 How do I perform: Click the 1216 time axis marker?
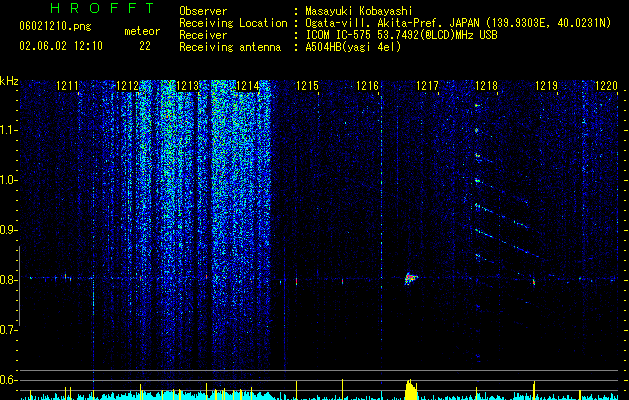367,85
